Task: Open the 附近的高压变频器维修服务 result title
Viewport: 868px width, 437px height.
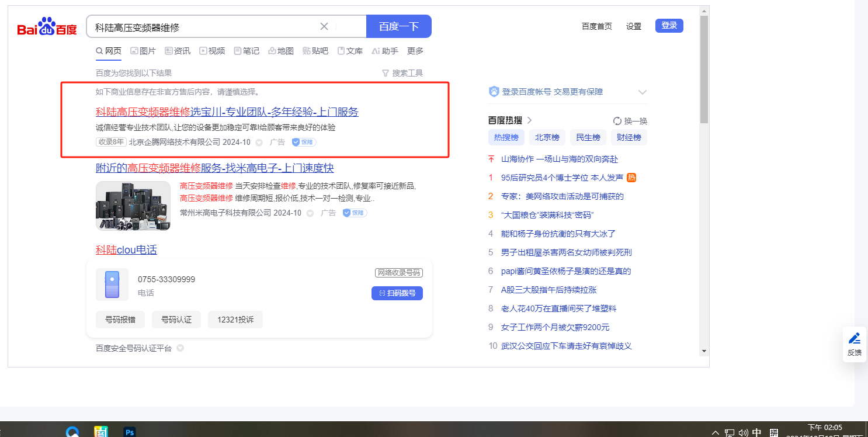Action: point(215,168)
